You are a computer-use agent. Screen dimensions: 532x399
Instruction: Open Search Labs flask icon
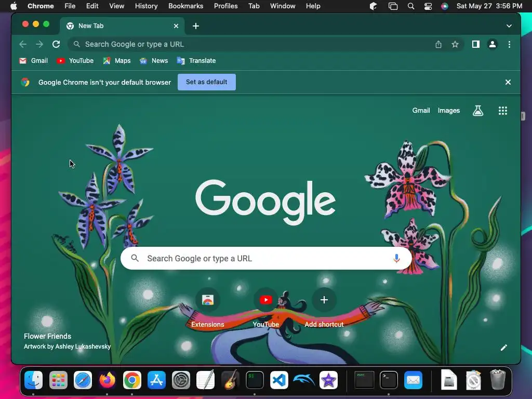click(x=478, y=111)
